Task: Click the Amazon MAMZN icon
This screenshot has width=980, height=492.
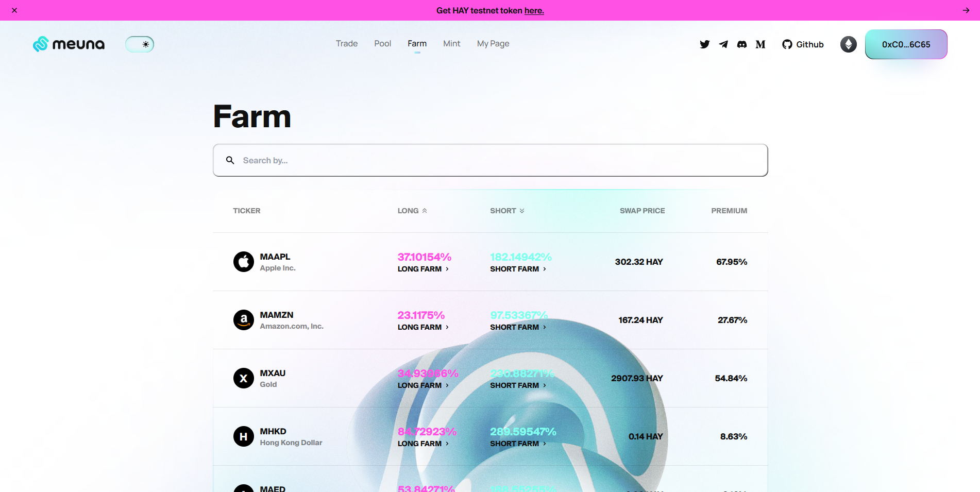Action: tap(244, 320)
